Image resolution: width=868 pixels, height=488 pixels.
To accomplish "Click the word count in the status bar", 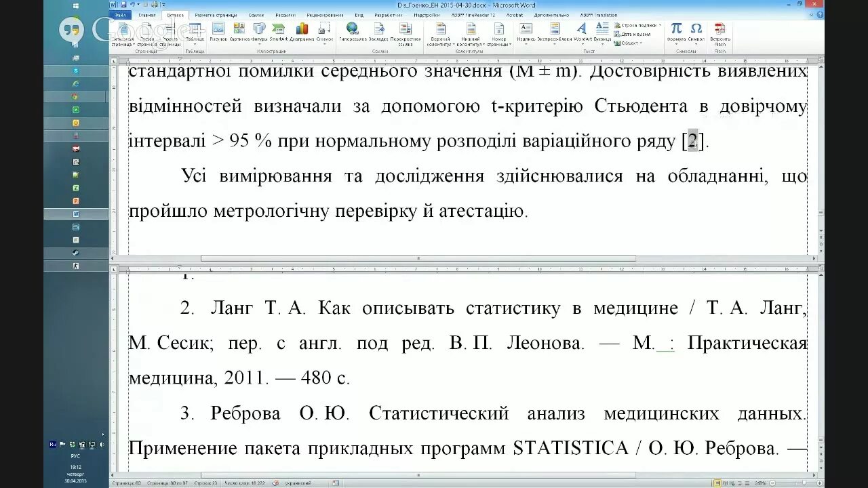I will click(x=245, y=483).
